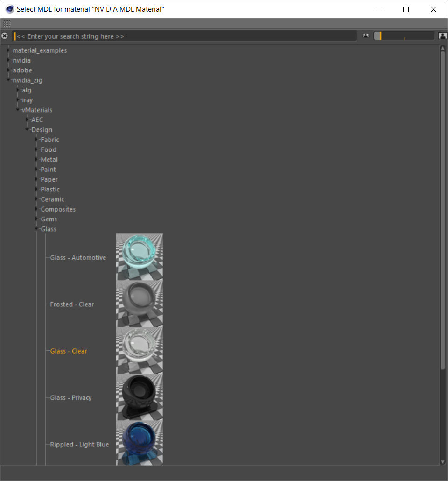
Task: Select the Ceramic tree label
Action: [52, 199]
